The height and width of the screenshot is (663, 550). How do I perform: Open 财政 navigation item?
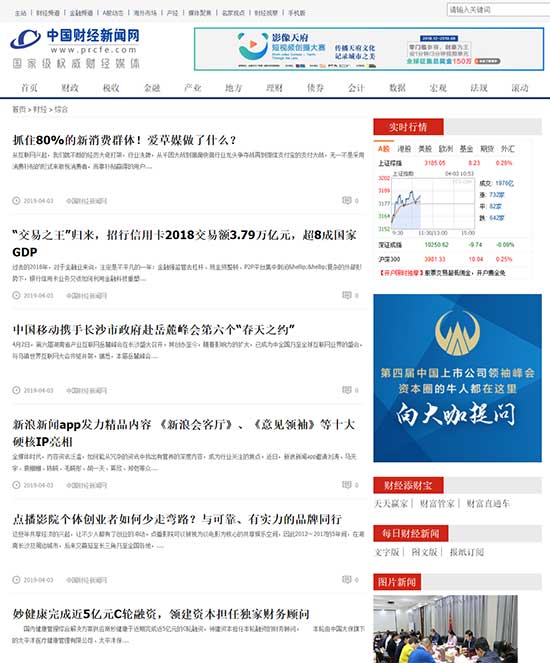coord(70,88)
